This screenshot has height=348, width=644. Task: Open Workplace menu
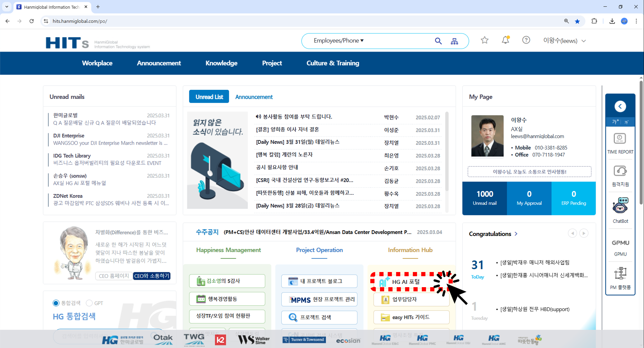tap(97, 63)
